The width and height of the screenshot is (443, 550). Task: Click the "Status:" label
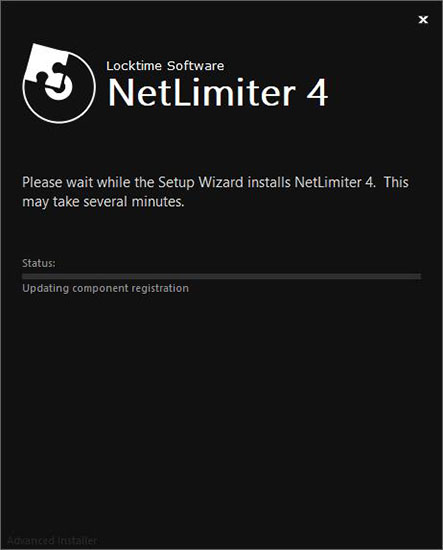click(39, 263)
